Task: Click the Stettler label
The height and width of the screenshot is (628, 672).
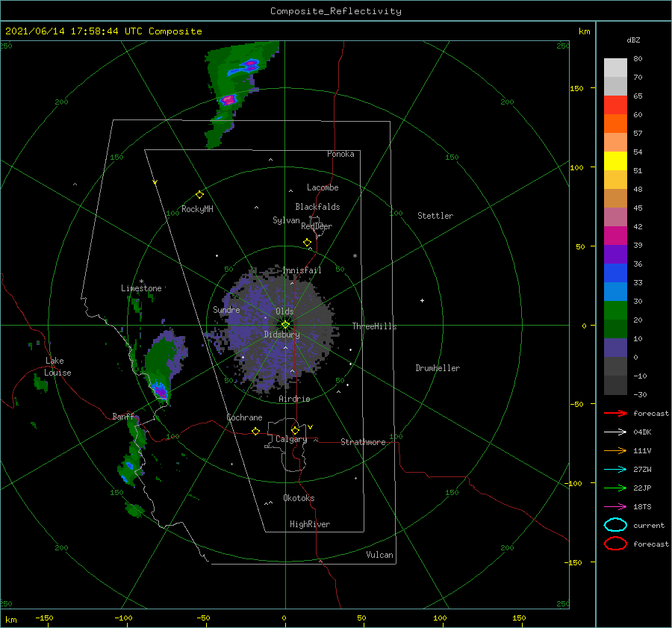Action: tap(435, 216)
